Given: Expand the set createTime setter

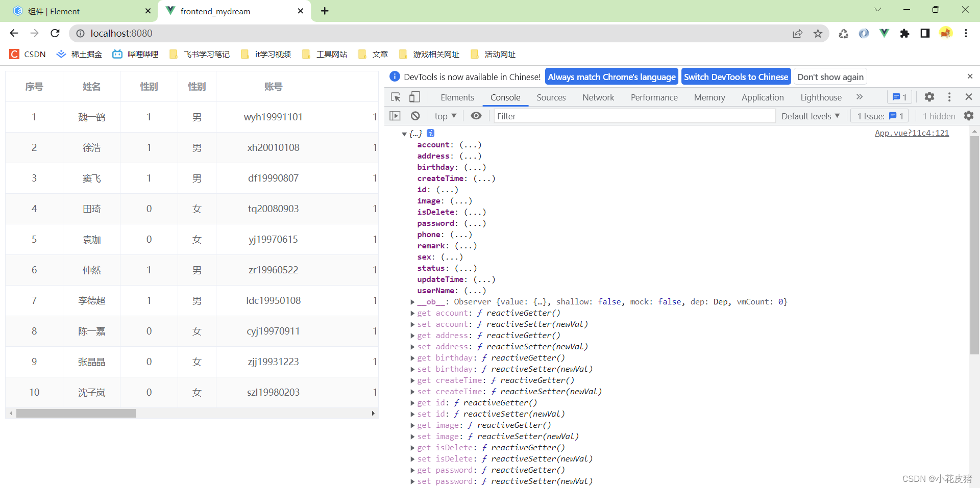Looking at the screenshot, I should [x=412, y=392].
